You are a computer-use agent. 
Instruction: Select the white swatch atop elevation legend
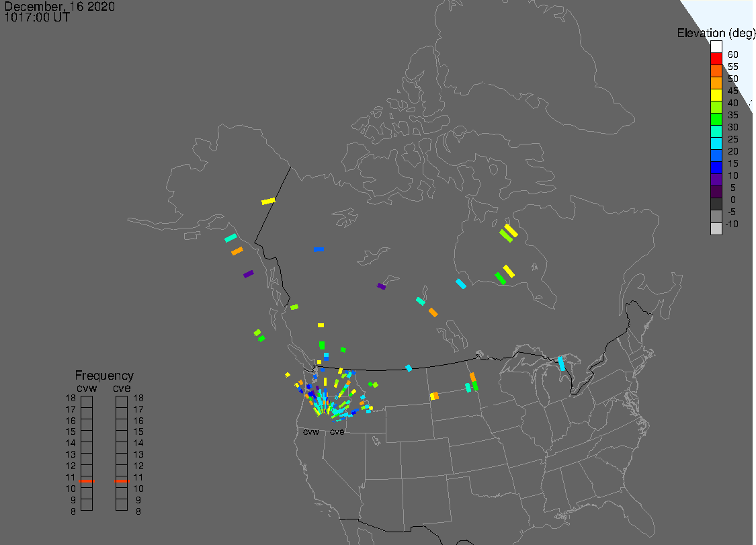(716, 47)
